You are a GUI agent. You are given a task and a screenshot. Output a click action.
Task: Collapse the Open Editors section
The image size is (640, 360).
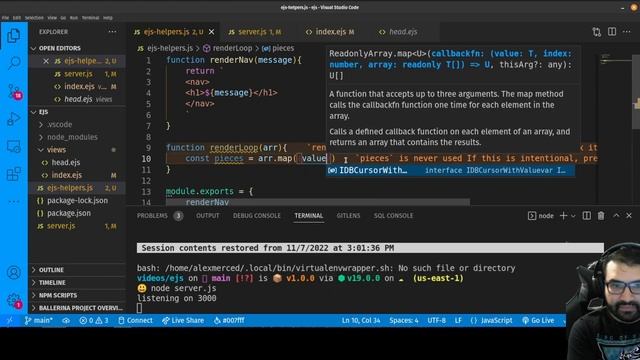(x=78, y=49)
